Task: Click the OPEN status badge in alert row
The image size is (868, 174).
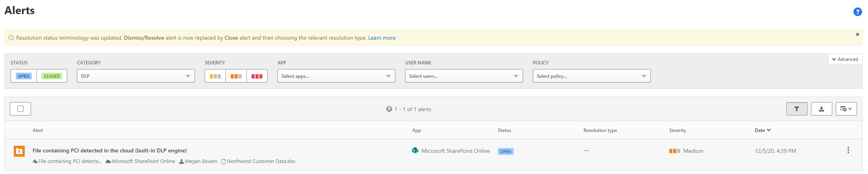Action: point(505,151)
